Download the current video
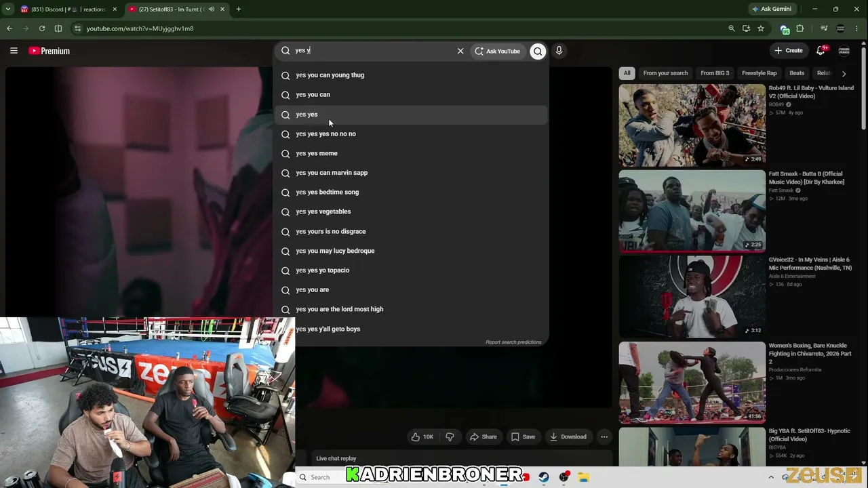This screenshot has width=868, height=488. coord(568,437)
